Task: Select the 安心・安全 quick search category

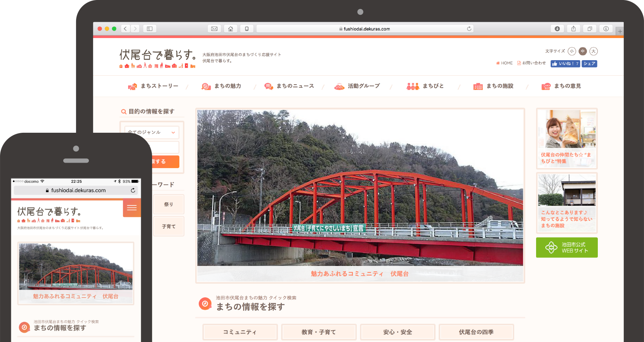Action: click(398, 332)
